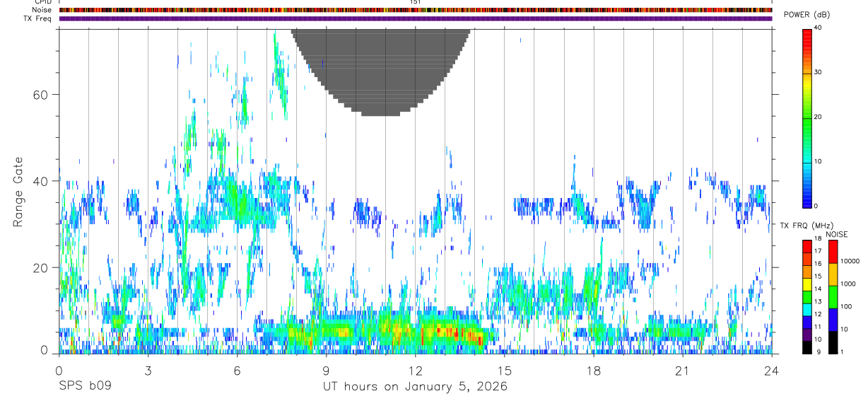Click the cyan 12 MHz TX frequency swatch
The image size is (868, 401).
807,310
